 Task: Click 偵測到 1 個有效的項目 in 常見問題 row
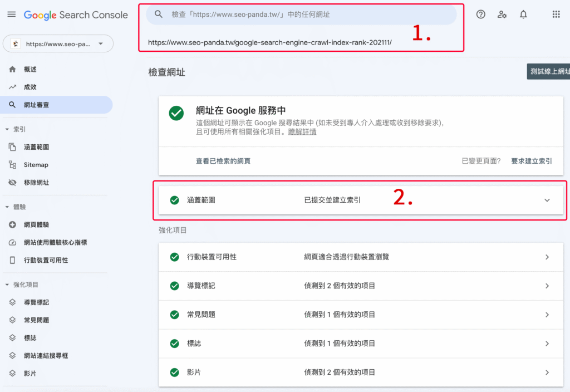click(x=340, y=315)
